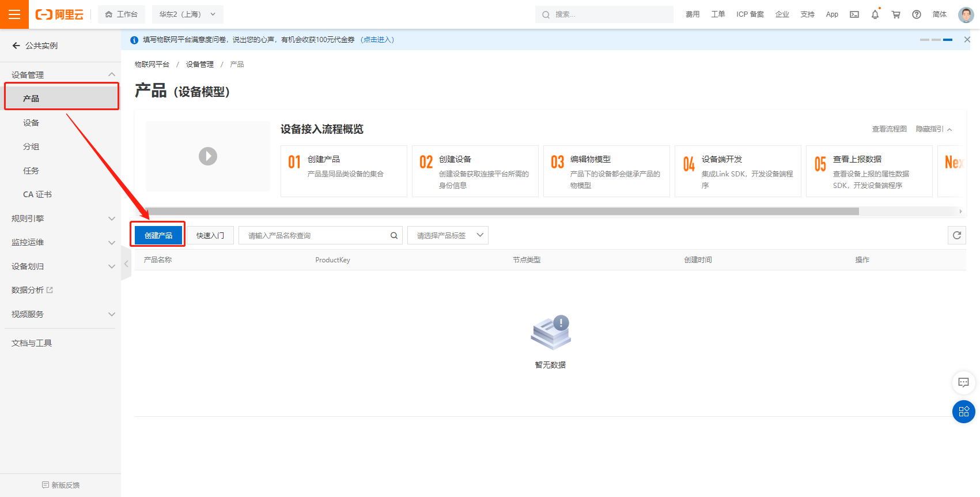Click the active banner pagination dash
Image resolution: width=980 pixels, height=497 pixels.
948,40
